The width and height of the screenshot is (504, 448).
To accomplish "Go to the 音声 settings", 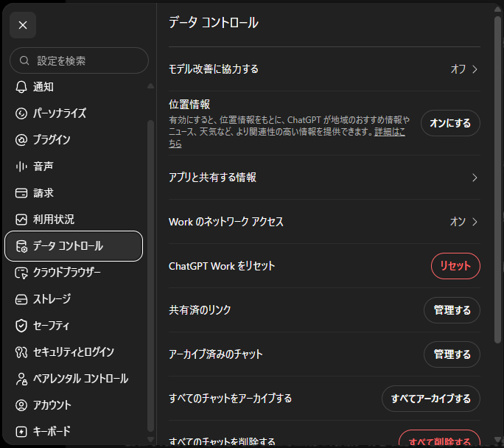I will click(x=74, y=167).
